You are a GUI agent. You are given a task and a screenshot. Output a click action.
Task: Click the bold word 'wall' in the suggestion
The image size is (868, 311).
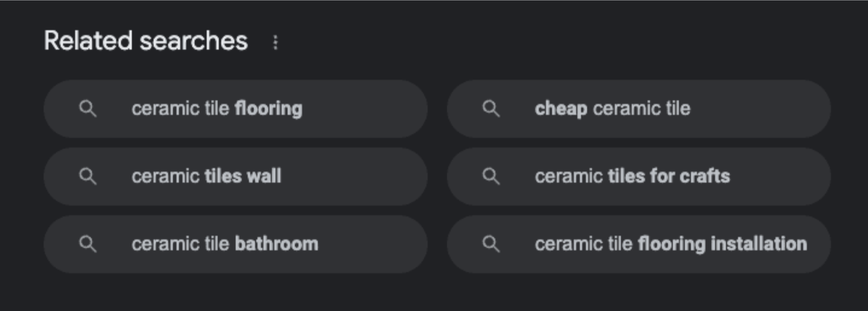pos(264,176)
